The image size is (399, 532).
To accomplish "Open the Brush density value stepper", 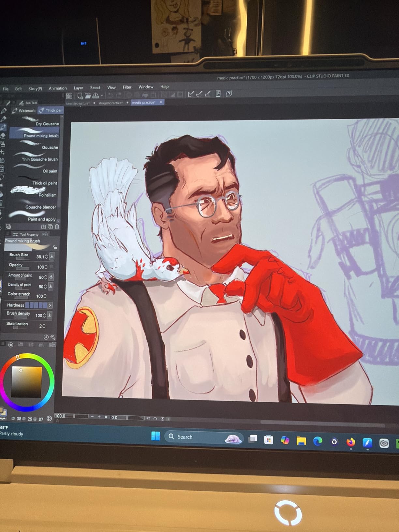I will pyautogui.click(x=44, y=316).
